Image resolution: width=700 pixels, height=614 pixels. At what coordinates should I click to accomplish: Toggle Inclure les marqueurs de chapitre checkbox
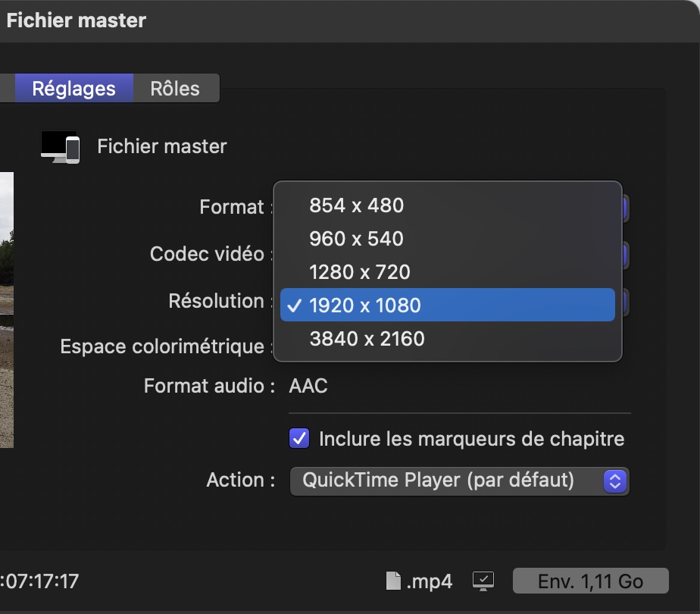[x=298, y=438]
